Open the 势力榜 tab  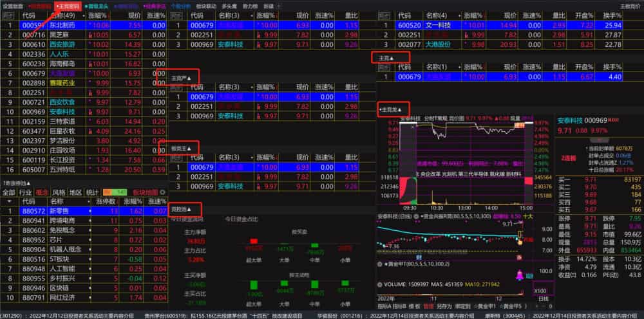click(x=251, y=6)
